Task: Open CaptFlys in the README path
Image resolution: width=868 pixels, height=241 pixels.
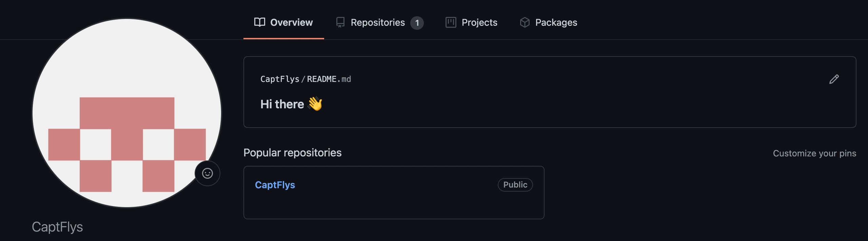Action: pyautogui.click(x=280, y=79)
